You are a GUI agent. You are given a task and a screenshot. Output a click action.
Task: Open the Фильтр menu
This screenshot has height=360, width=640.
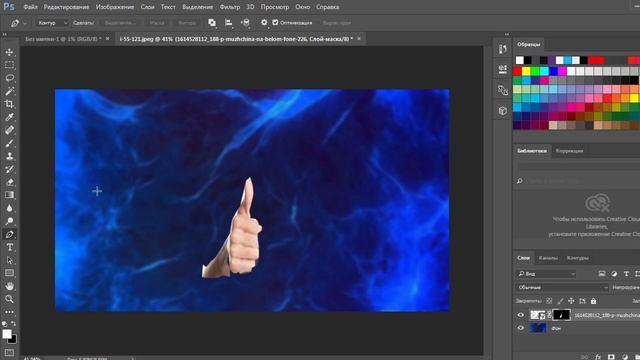tap(230, 7)
